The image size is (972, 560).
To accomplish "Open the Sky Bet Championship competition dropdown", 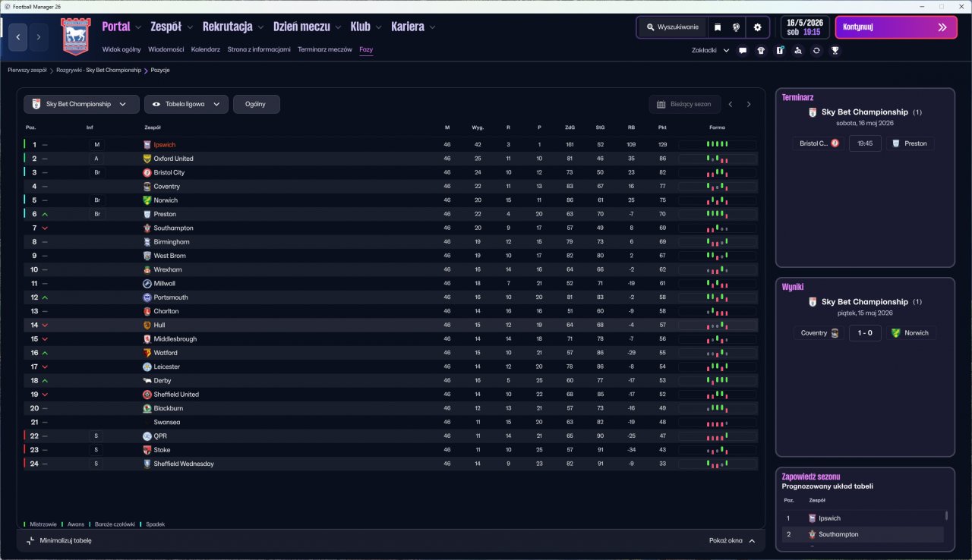I will point(81,104).
